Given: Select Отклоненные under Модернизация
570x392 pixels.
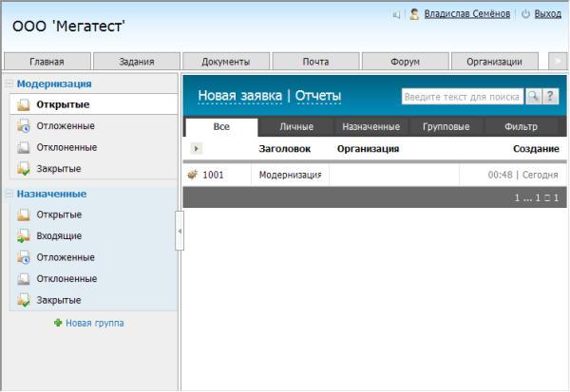Looking at the screenshot, I should [93, 147].
